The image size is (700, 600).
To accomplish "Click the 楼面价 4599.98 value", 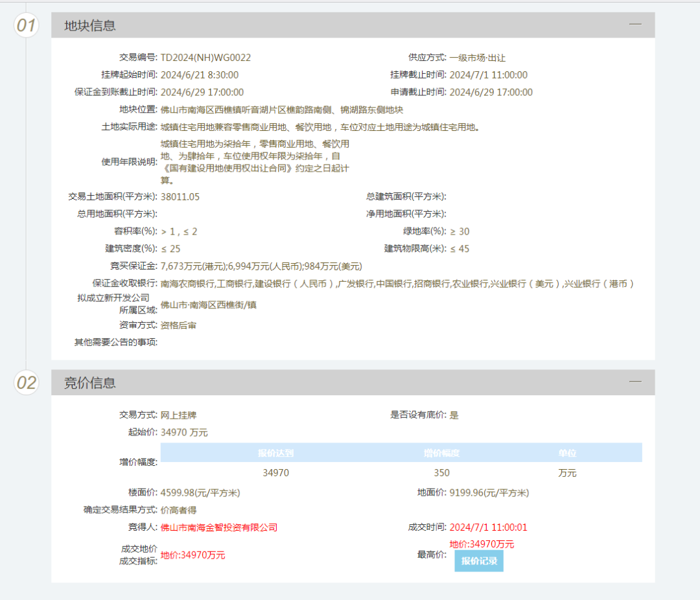I will tap(200, 493).
